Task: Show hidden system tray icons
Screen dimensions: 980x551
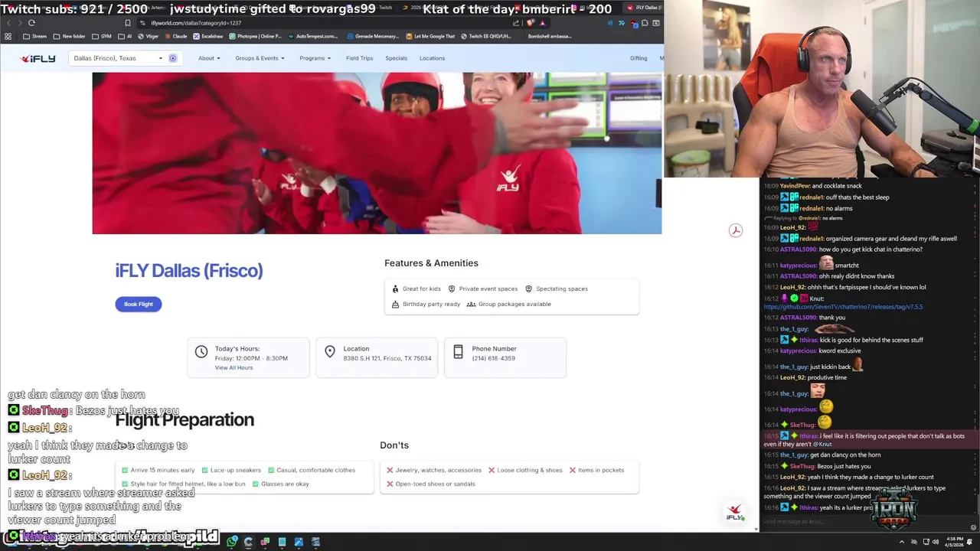Action: coord(901,542)
